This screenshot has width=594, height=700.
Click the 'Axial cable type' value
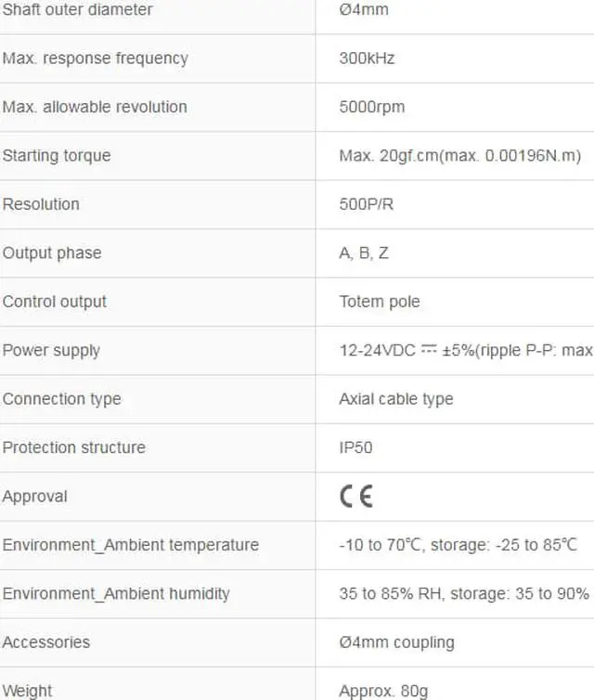click(x=395, y=399)
